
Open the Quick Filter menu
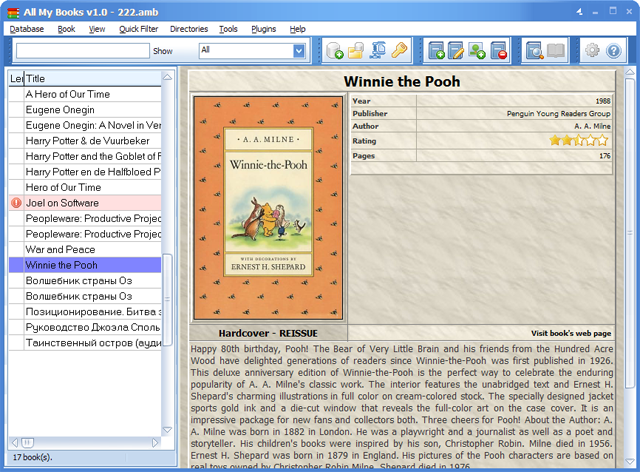(138, 29)
